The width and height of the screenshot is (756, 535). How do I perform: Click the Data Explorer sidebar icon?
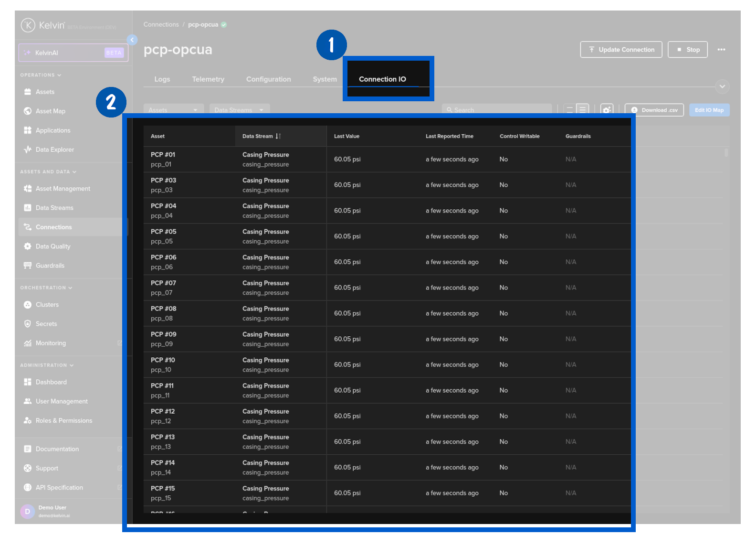pyautogui.click(x=28, y=150)
